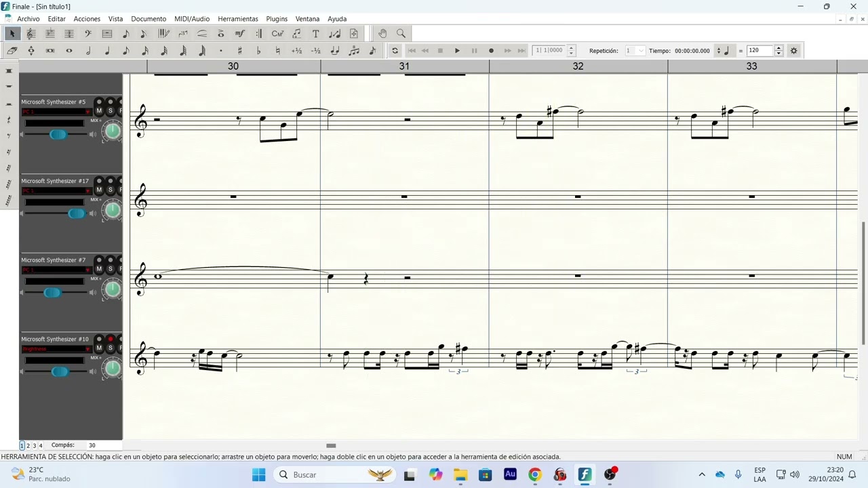Open the Herramientas menu
This screenshot has width=868, height=488.
[x=238, y=19]
